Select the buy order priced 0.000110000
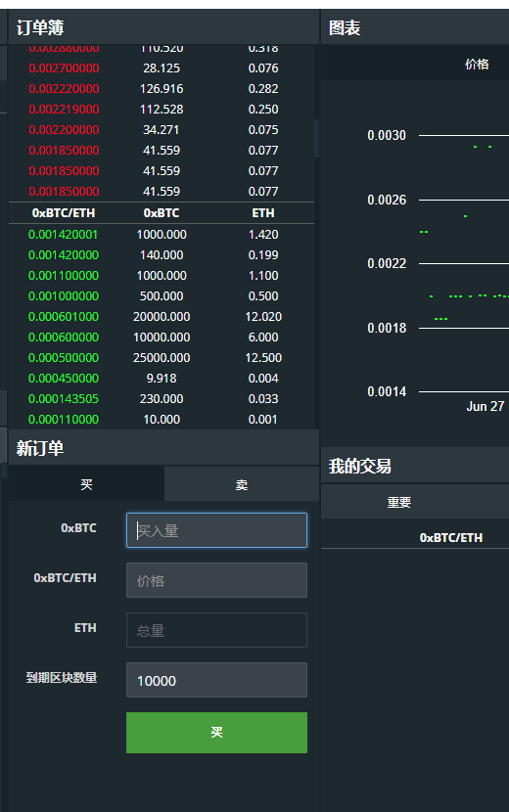Screen dimensions: 509x812 (162, 420)
